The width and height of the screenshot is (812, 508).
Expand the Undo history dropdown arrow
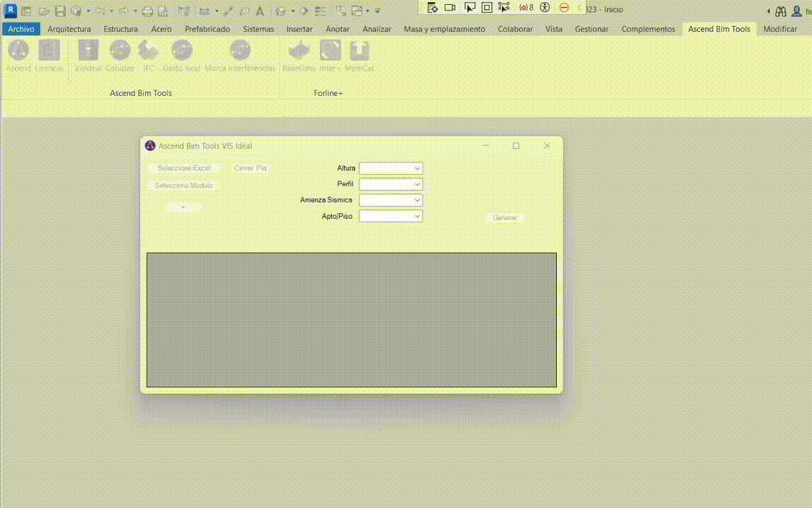[x=111, y=11]
